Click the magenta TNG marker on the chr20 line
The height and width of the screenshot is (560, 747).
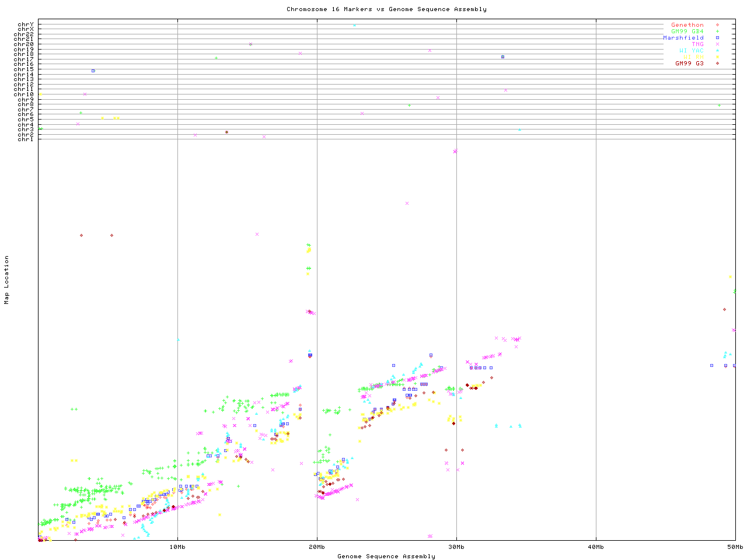pyautogui.click(x=250, y=44)
